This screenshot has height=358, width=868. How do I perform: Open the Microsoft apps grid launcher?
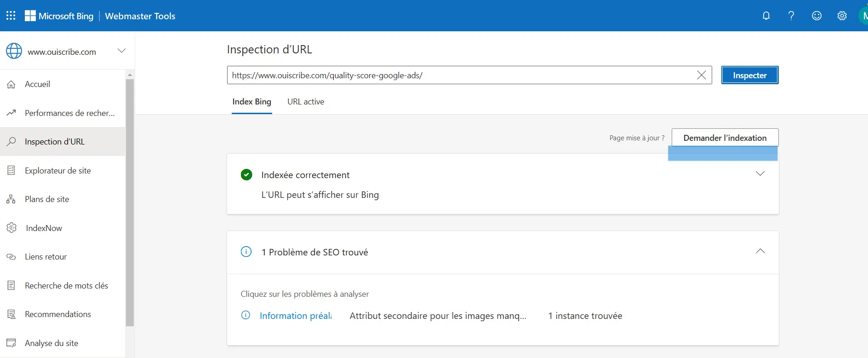tap(11, 16)
